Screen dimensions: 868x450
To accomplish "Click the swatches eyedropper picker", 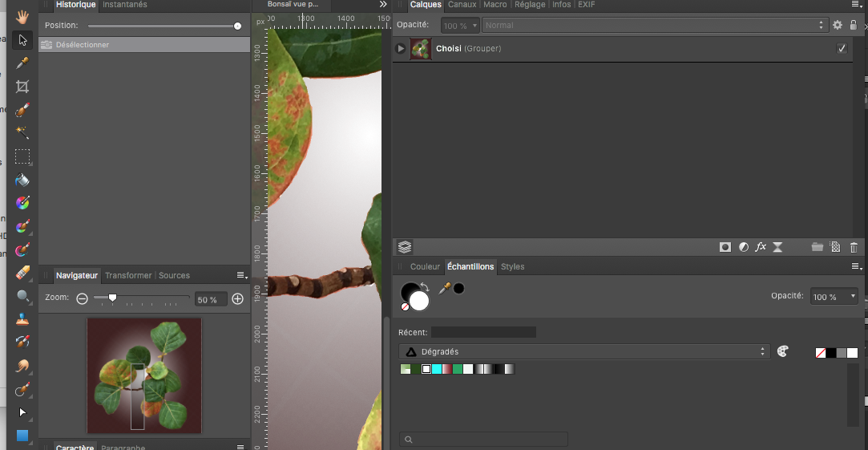I will [445, 288].
